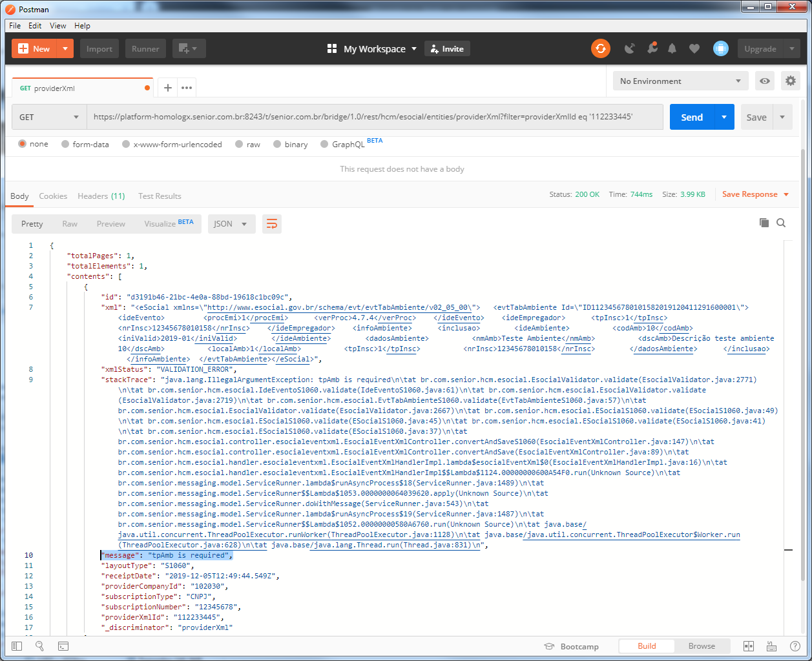Open the JSON format dropdown
The width and height of the screenshot is (812, 661).
pos(231,224)
